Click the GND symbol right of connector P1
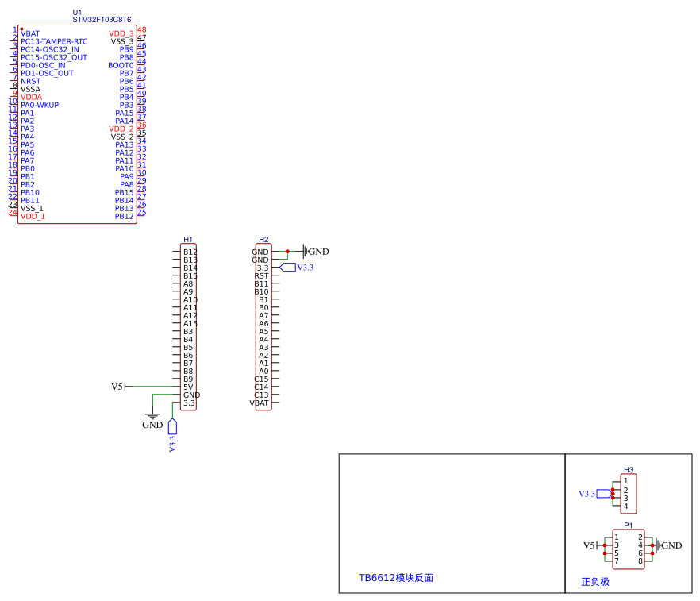 (x=669, y=545)
